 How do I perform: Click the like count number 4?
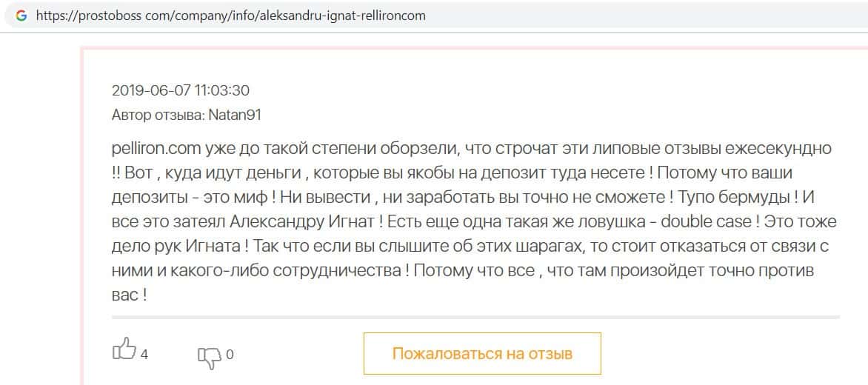point(144,355)
